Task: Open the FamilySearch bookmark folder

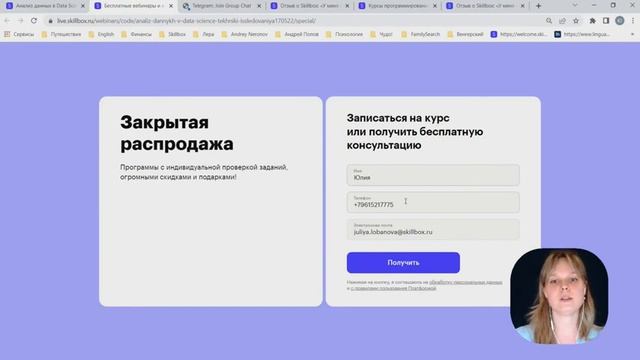Action: pos(420,34)
